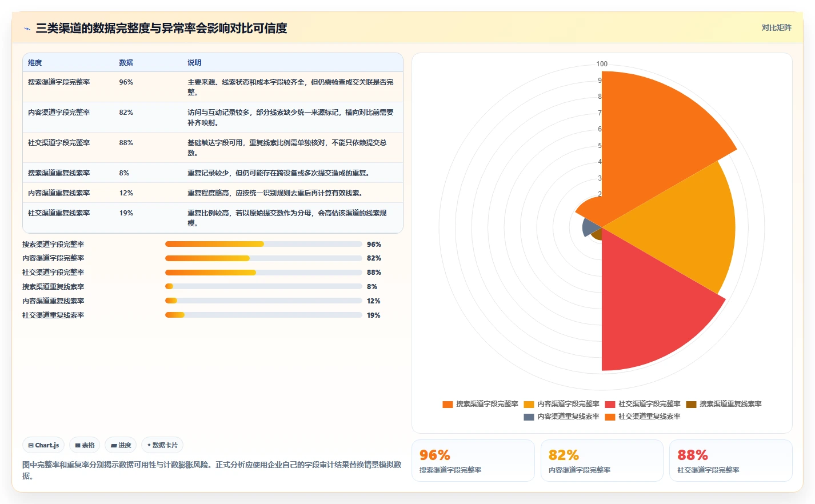Toggle legend item 内容渠道字段完整率
Screen dimensions: 815x504
click(x=561, y=404)
